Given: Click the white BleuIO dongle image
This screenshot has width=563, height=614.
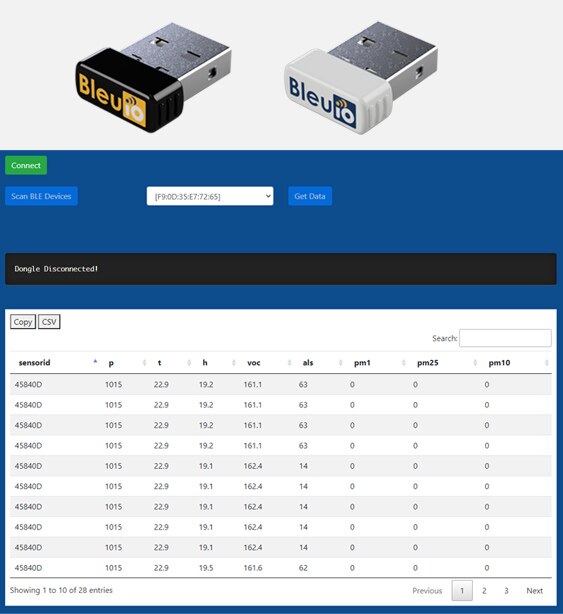Looking at the screenshot, I should (360, 78).
